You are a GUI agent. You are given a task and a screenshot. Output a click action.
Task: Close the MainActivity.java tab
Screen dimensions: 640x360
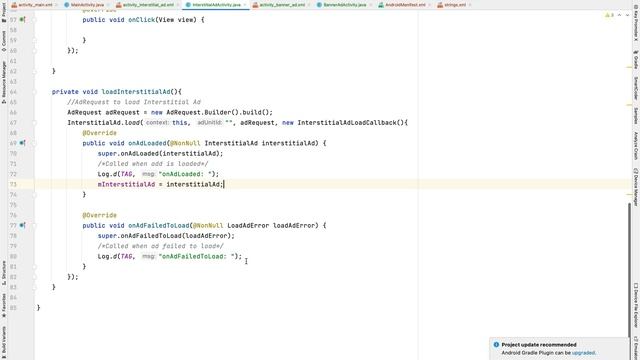[x=108, y=5]
